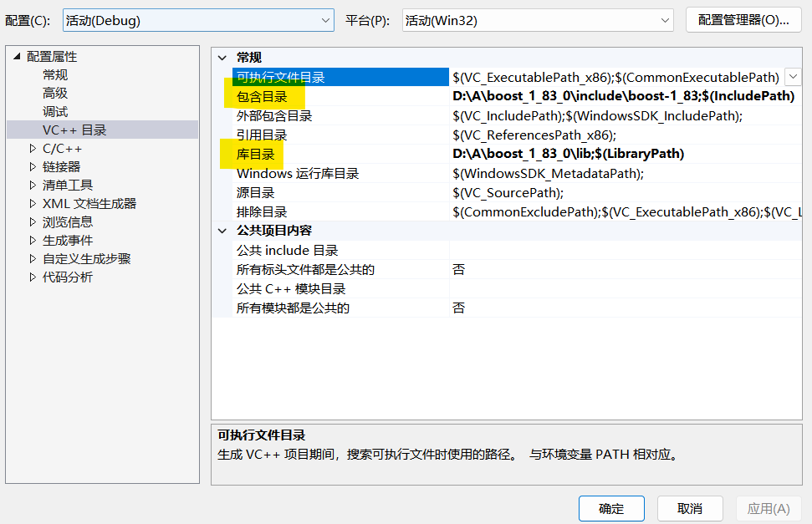Expand the 浏览信息 tree node arrow

click(x=33, y=222)
